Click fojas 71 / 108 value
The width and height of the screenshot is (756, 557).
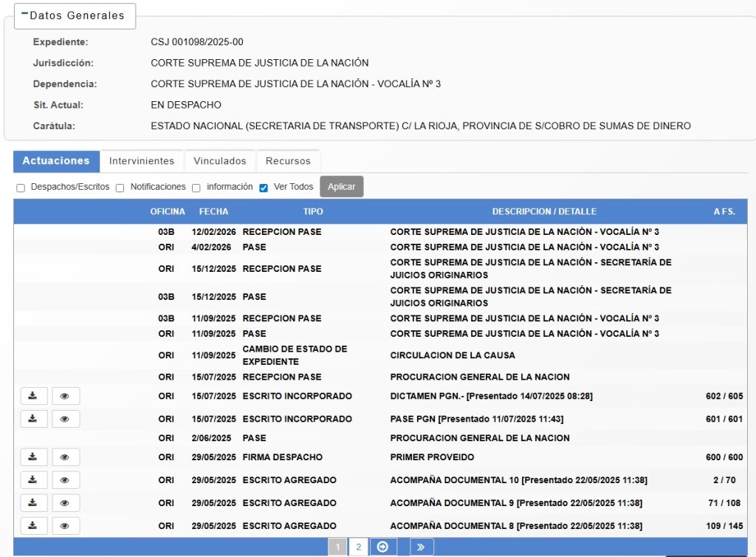(724, 502)
